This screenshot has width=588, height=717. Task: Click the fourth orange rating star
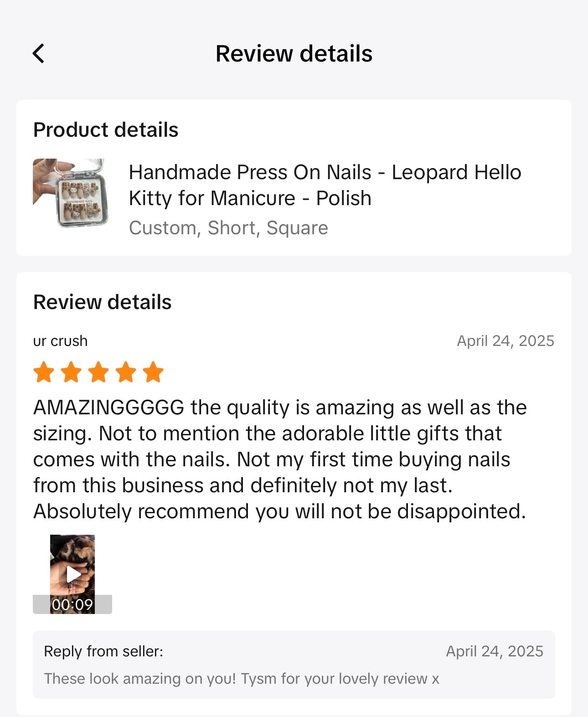126,372
